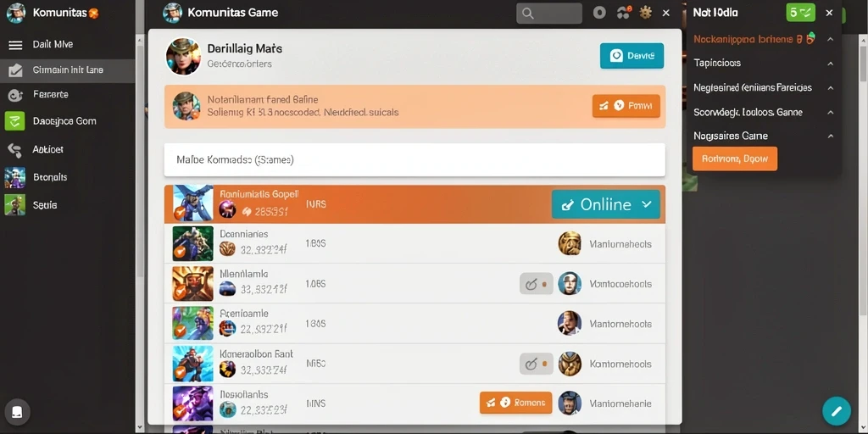Viewport: 868px width, 434px height.
Task: Open the Ferrerte sidebar entry
Action: [50, 95]
